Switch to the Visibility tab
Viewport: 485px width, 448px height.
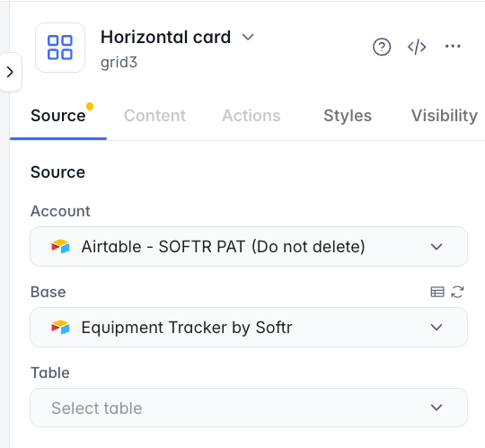(445, 116)
